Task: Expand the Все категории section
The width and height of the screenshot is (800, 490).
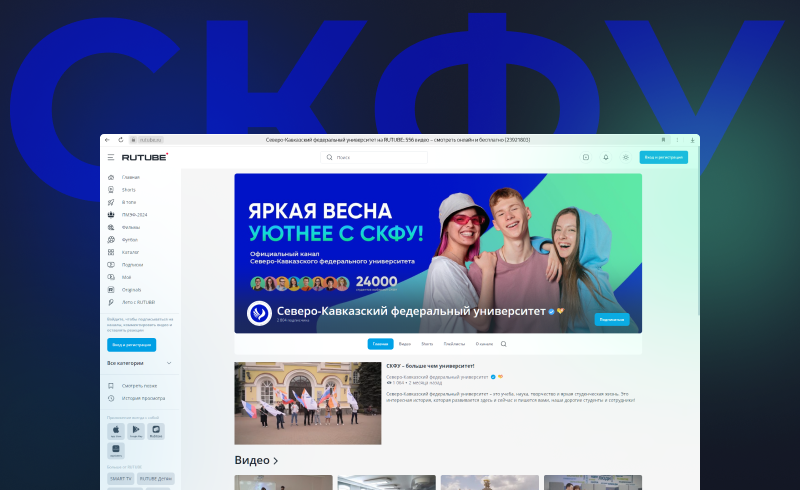Action: (x=139, y=363)
